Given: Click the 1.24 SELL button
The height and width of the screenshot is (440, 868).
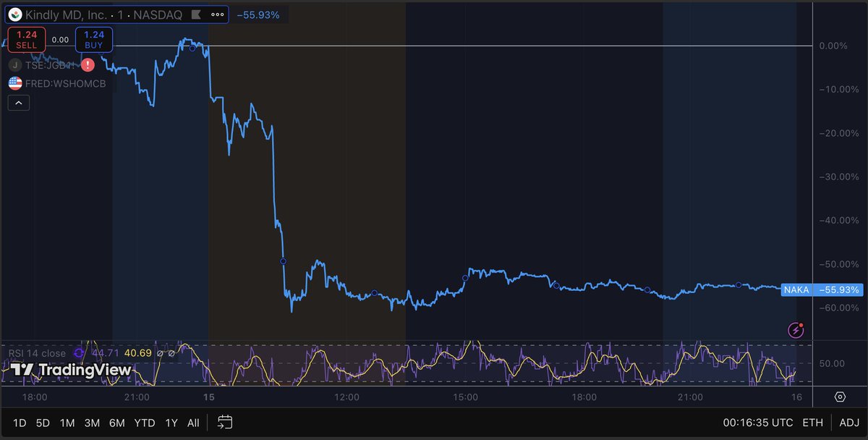Looking at the screenshot, I should [27, 39].
